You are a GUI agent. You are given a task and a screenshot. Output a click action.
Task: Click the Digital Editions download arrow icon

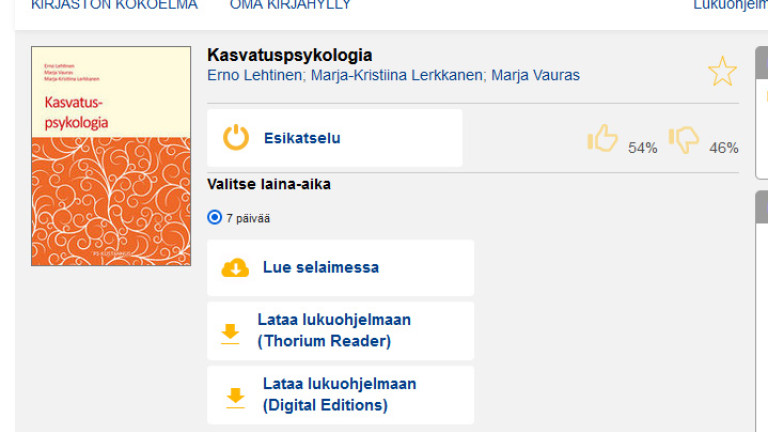click(x=235, y=396)
